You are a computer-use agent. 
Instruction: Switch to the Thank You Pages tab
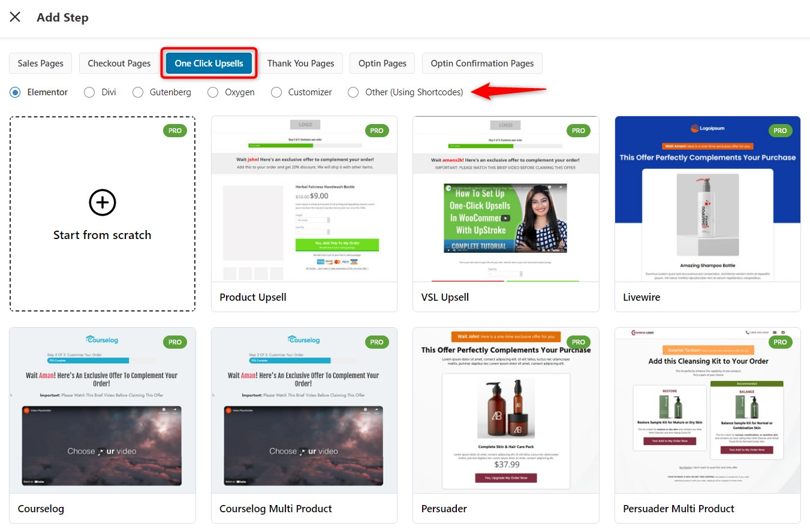(300, 63)
